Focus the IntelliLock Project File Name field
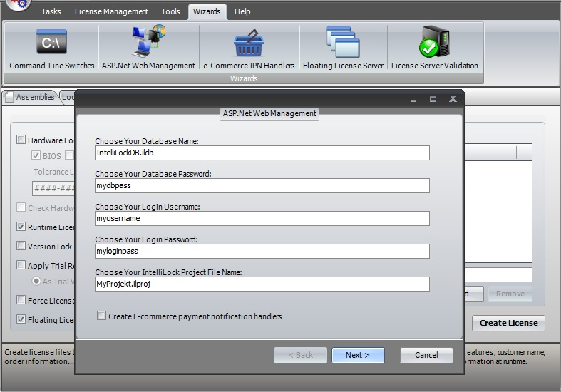Viewport: 561px width, 392px height. [x=262, y=284]
